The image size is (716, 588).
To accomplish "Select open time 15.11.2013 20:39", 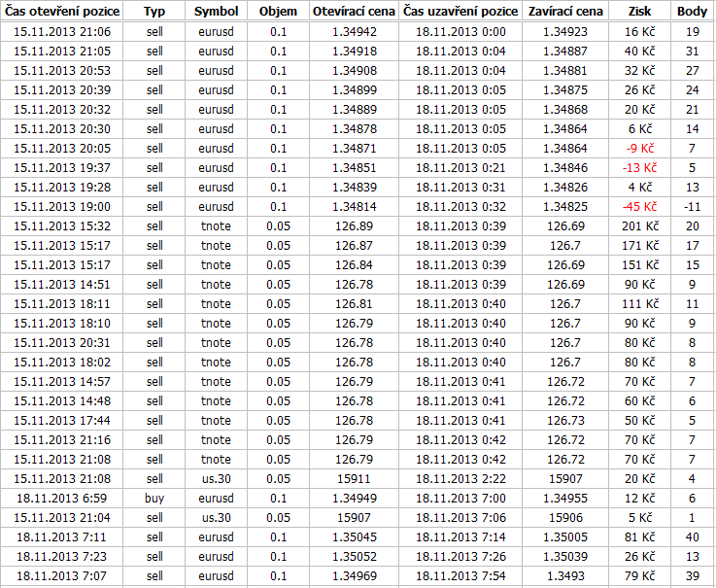I will (x=62, y=90).
